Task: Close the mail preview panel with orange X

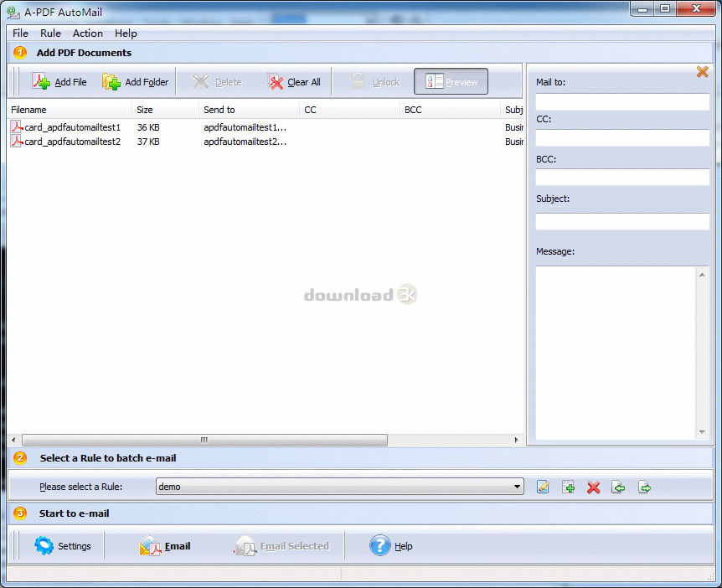Action: pos(702,72)
